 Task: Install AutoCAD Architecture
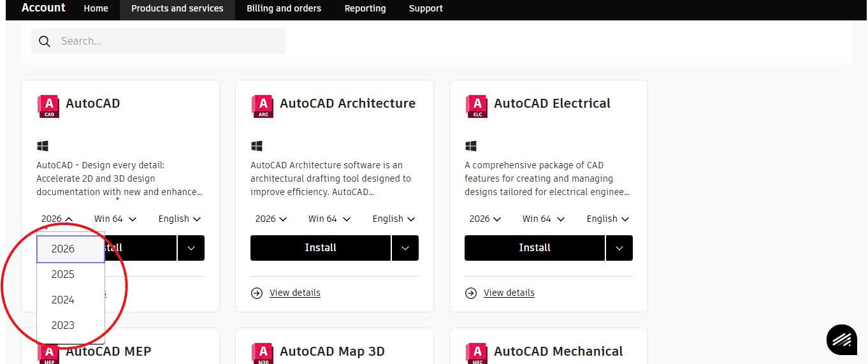(320, 248)
